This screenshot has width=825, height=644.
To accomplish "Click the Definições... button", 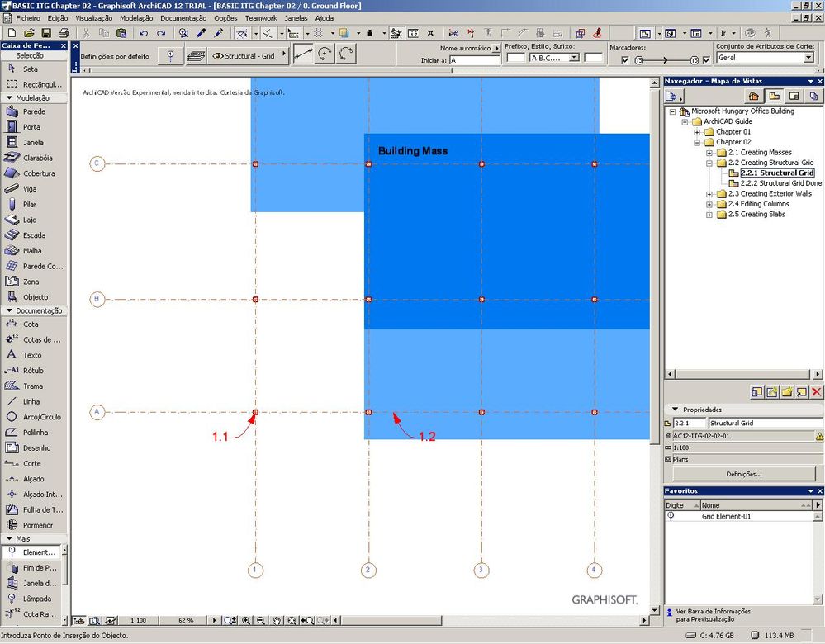I will (743, 474).
